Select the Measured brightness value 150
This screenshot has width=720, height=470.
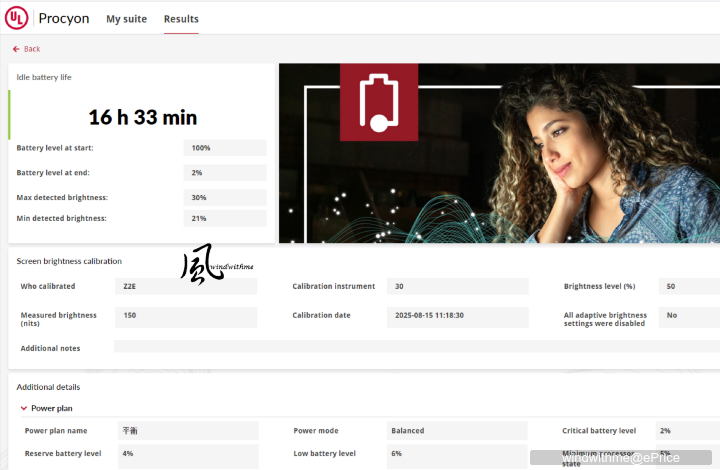pos(186,316)
